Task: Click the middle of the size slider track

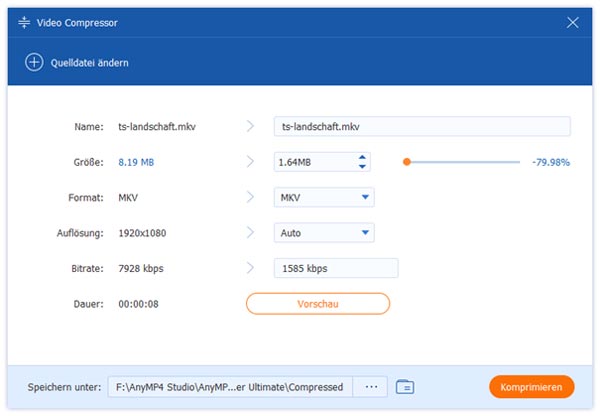Action: (x=463, y=162)
